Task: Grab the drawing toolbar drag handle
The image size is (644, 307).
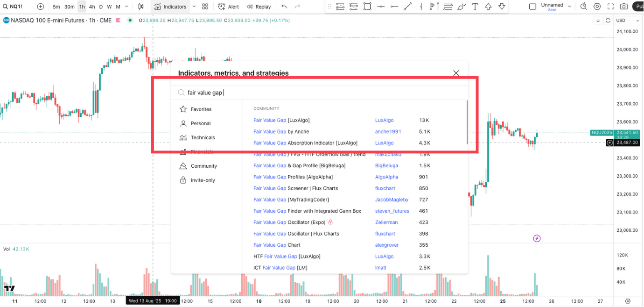Action: tap(329, 7)
